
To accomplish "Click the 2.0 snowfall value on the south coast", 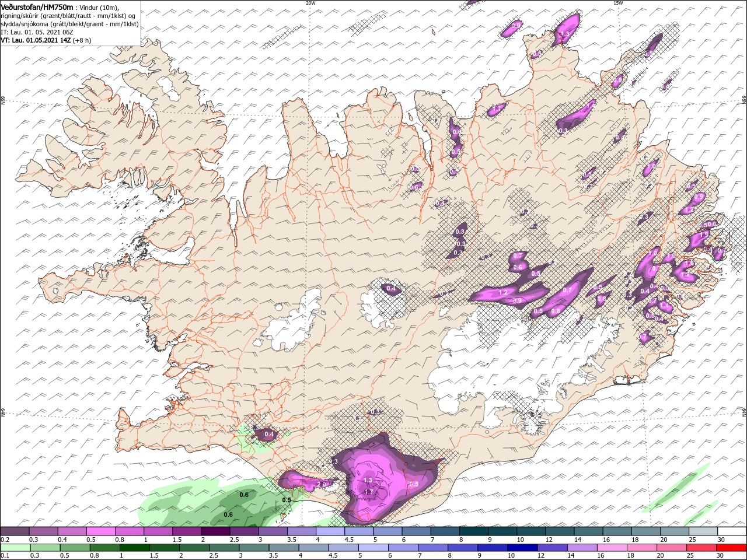I will pyautogui.click(x=320, y=484).
